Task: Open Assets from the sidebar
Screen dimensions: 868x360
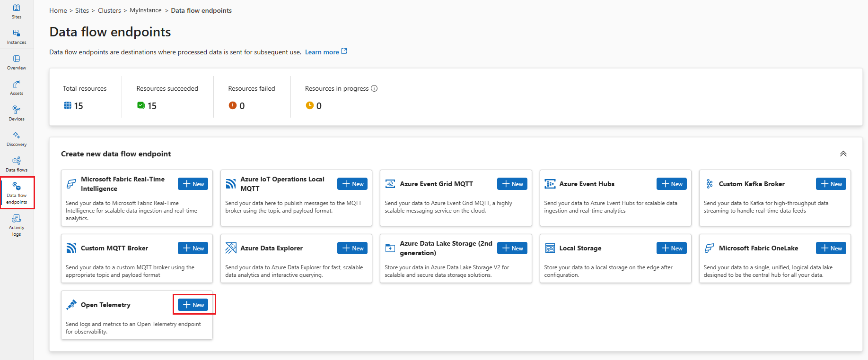Action: point(17,87)
